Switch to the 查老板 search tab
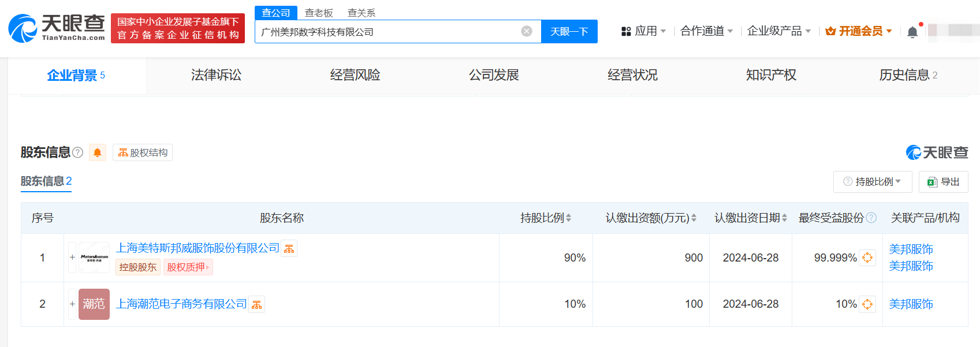 click(319, 13)
